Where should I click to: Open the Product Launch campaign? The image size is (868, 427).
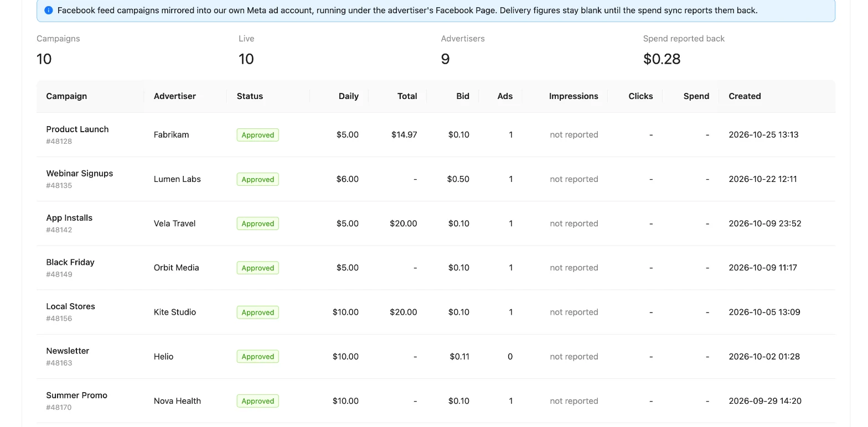click(77, 129)
